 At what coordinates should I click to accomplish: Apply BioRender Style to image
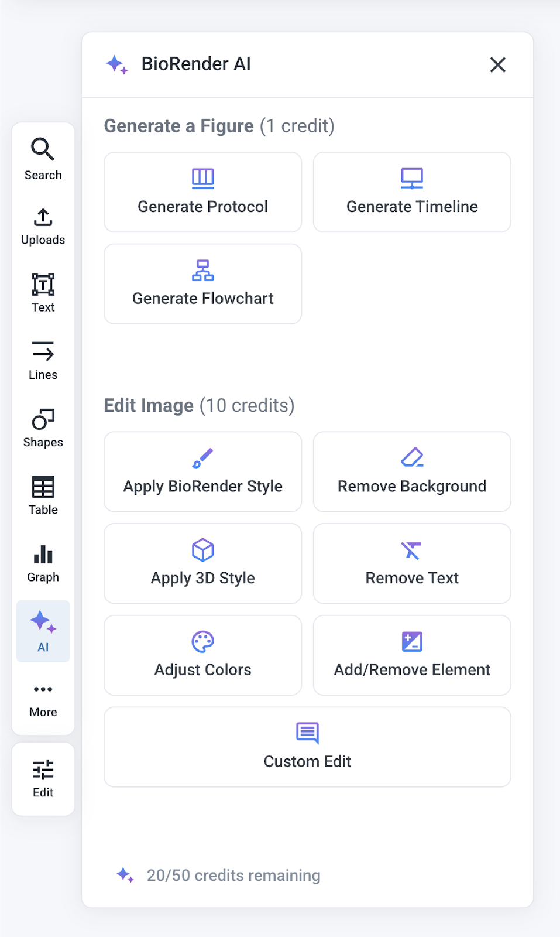(x=202, y=472)
